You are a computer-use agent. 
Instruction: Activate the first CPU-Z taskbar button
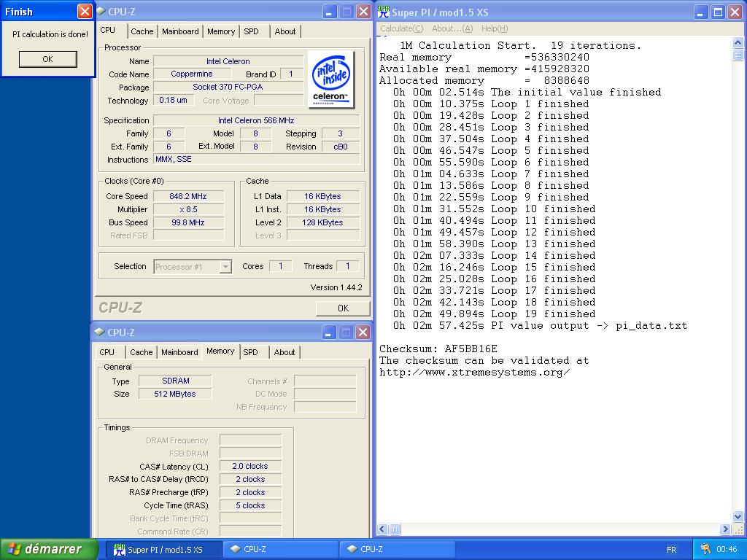coord(281,550)
